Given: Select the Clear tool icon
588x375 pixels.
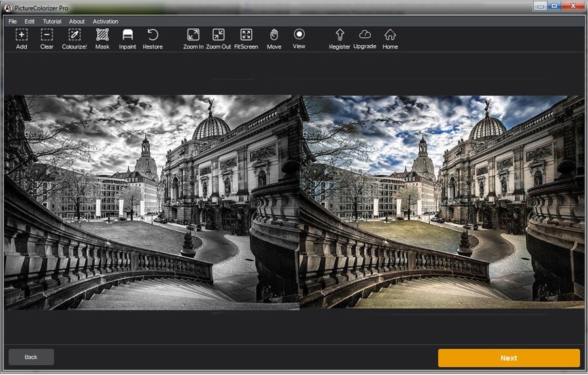Looking at the screenshot, I should [47, 39].
